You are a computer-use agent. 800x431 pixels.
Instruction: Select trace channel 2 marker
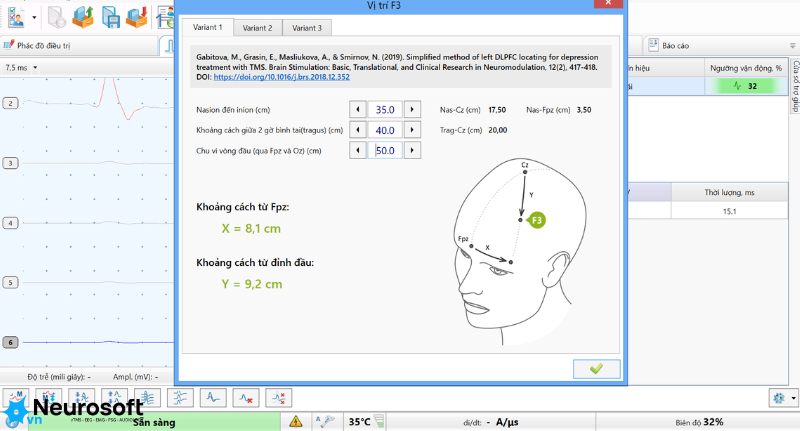pyautogui.click(x=10, y=103)
